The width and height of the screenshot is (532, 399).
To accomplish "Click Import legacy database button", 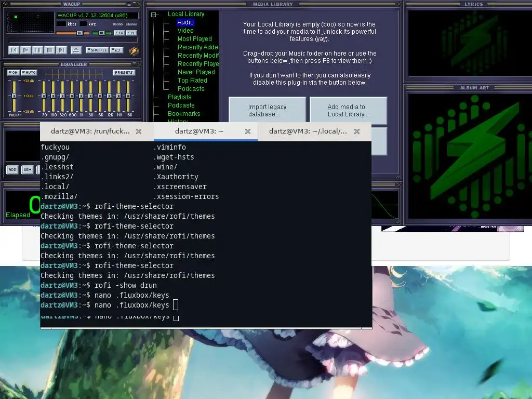I will click(268, 110).
